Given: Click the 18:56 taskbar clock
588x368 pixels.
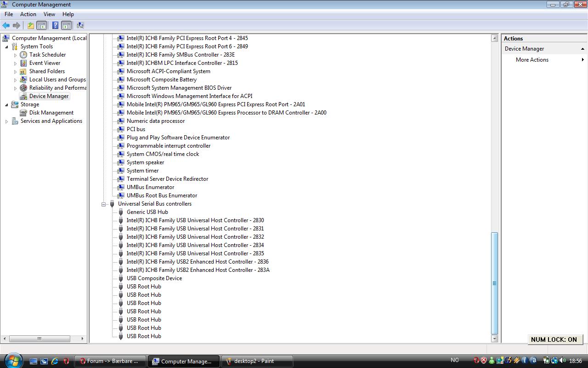Looking at the screenshot, I should tap(576, 361).
